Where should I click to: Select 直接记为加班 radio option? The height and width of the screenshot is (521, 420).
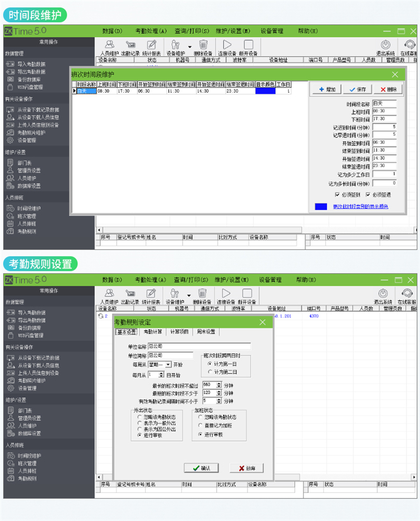pyautogui.click(x=200, y=425)
